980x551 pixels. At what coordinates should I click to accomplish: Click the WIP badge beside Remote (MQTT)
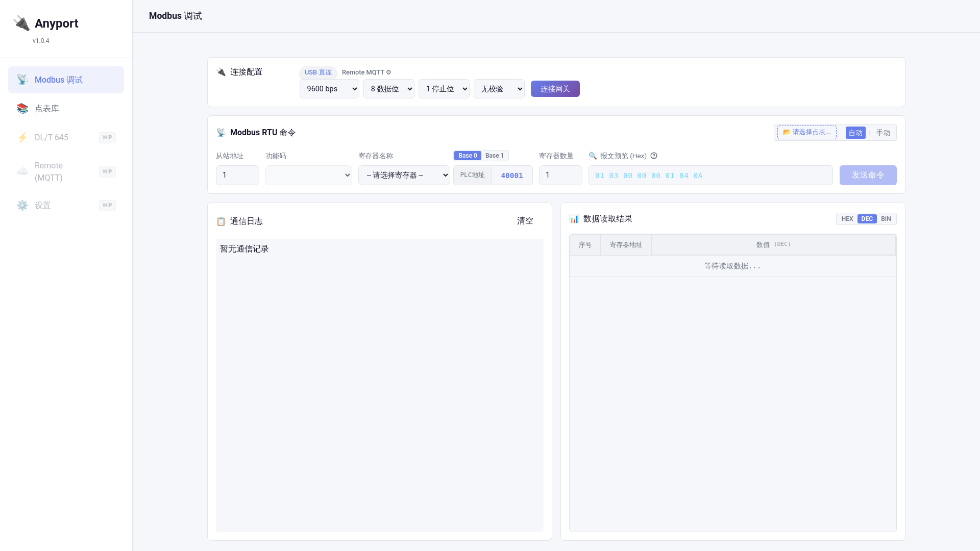tap(107, 171)
